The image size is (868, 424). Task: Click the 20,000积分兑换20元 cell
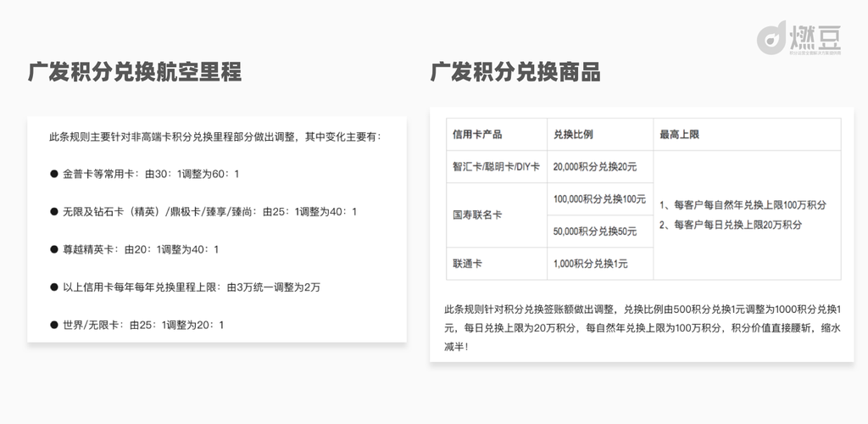(595, 167)
